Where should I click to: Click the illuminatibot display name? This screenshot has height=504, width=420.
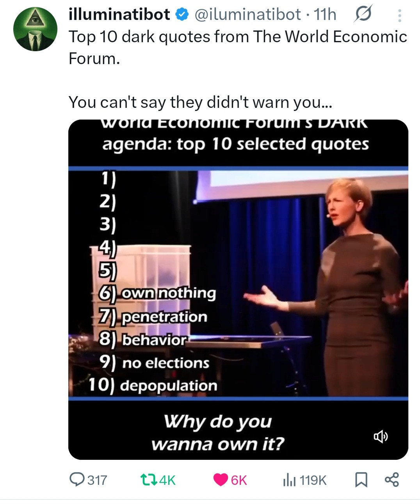tap(119, 14)
